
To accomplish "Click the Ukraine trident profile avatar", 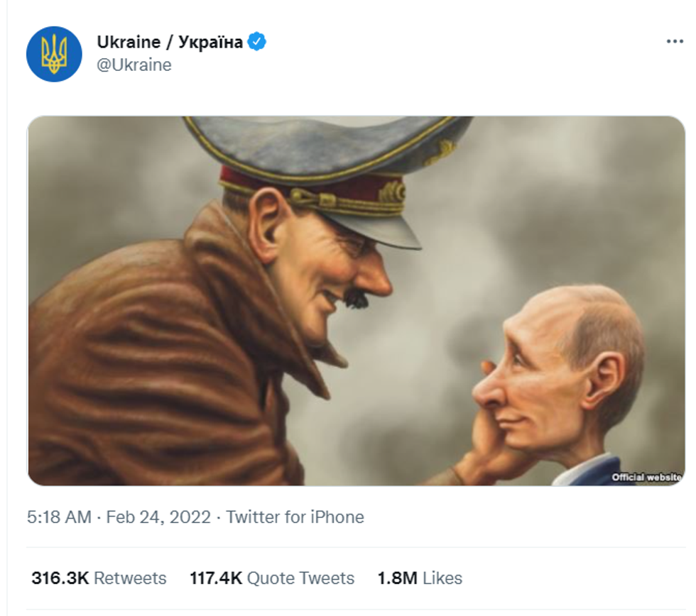I will [54, 54].
